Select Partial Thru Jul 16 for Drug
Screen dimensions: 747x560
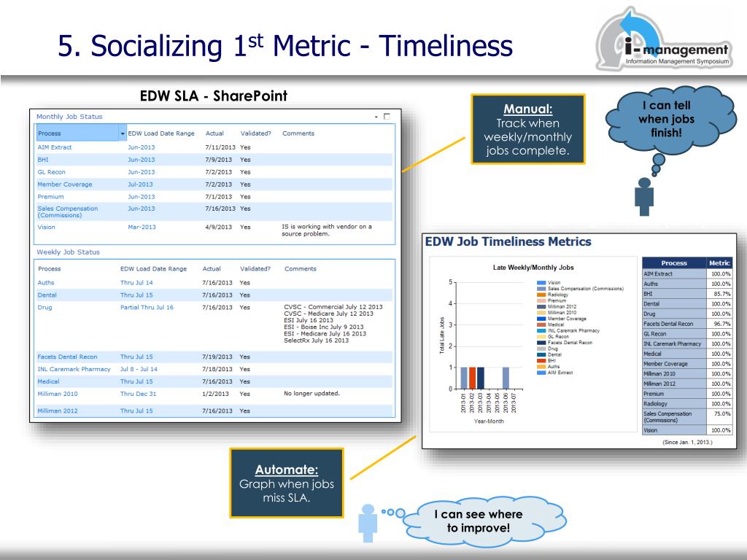click(x=147, y=308)
